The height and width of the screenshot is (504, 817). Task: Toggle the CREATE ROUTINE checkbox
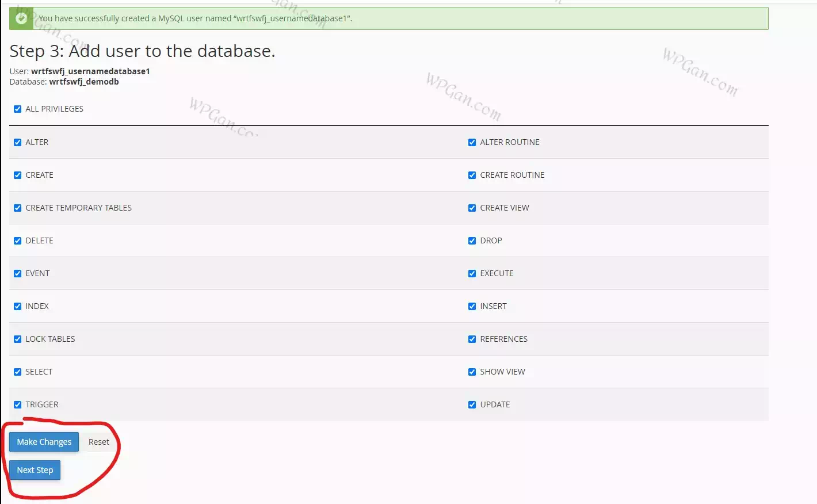click(x=472, y=175)
